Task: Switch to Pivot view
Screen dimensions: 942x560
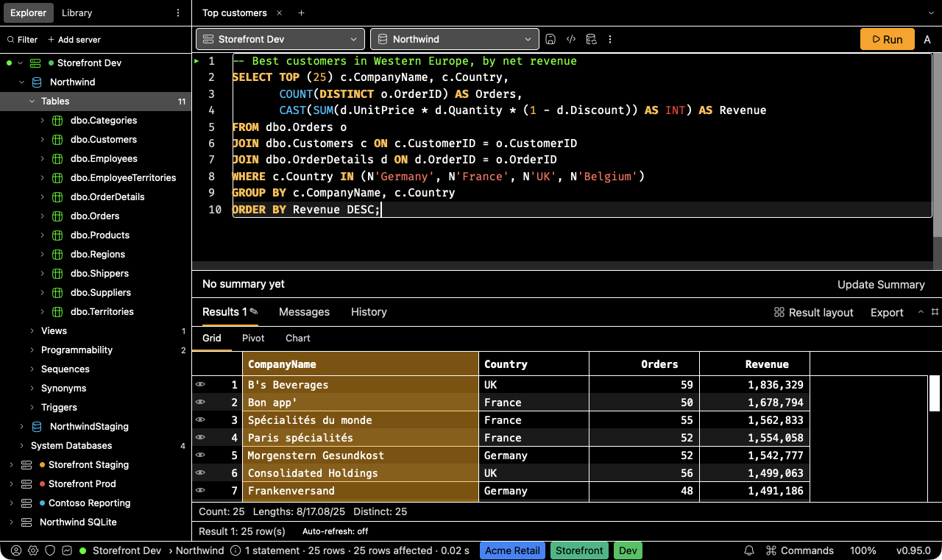Action: click(x=253, y=339)
